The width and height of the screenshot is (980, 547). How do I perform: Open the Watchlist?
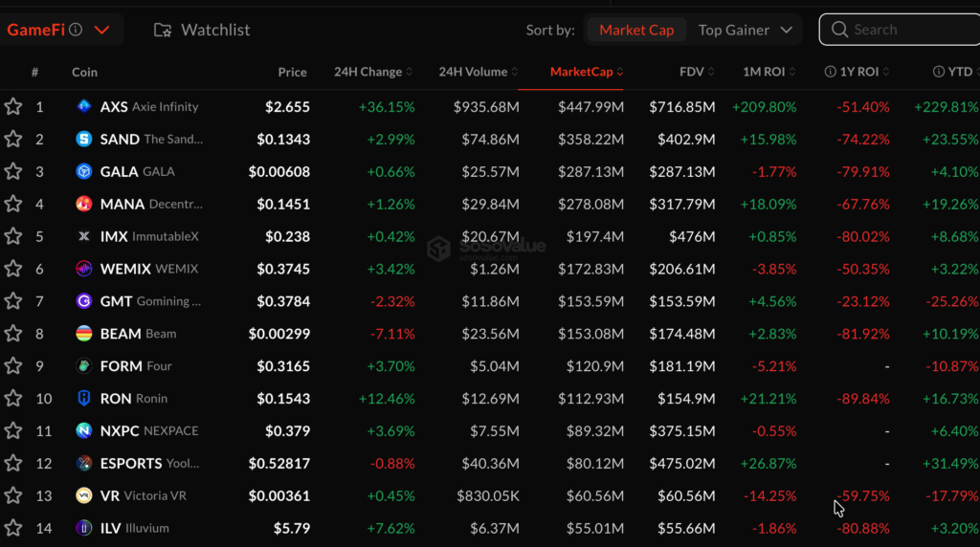[x=202, y=30]
